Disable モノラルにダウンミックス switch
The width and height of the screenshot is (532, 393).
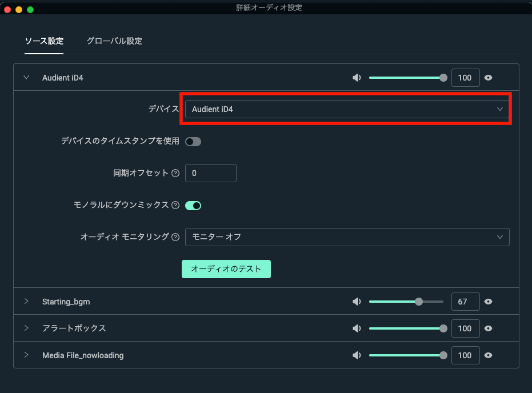[193, 205]
